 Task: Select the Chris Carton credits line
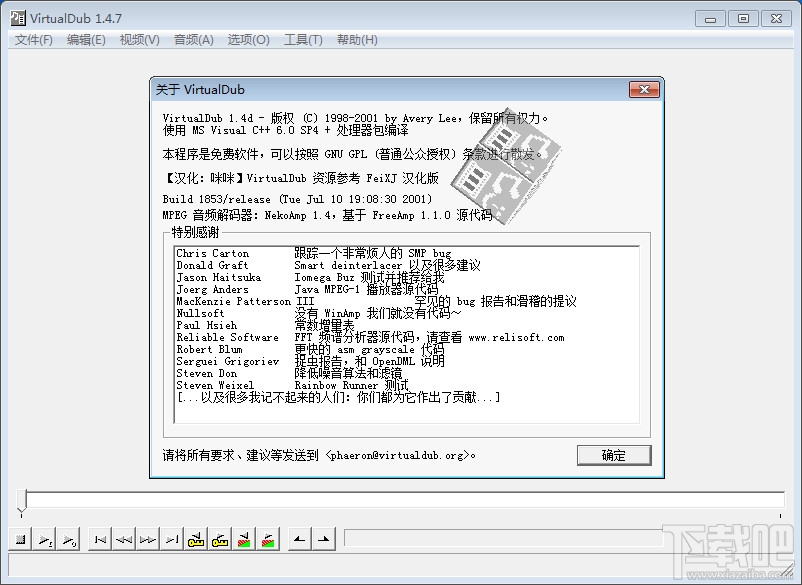pos(314,253)
